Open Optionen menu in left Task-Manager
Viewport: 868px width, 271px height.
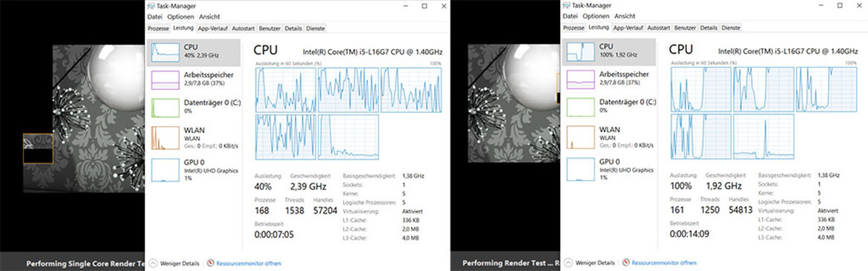point(181,17)
